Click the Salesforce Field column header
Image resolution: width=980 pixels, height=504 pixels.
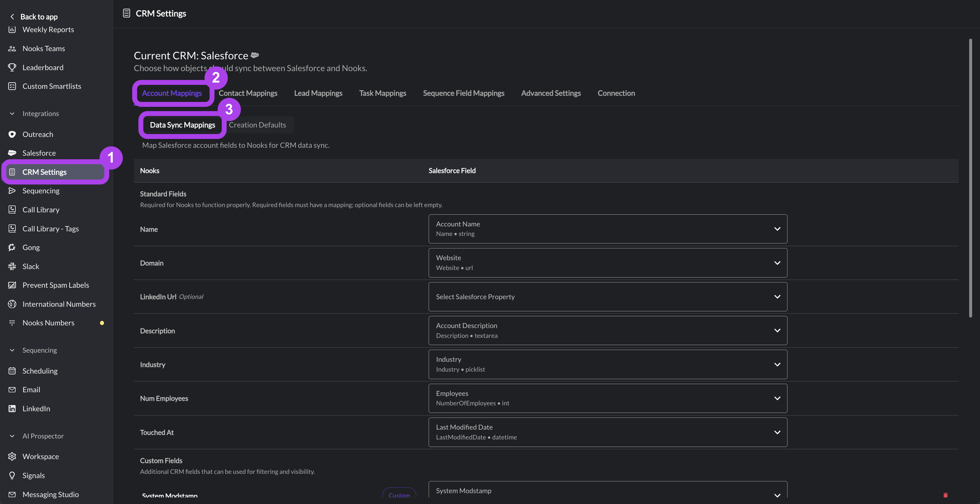(x=452, y=171)
